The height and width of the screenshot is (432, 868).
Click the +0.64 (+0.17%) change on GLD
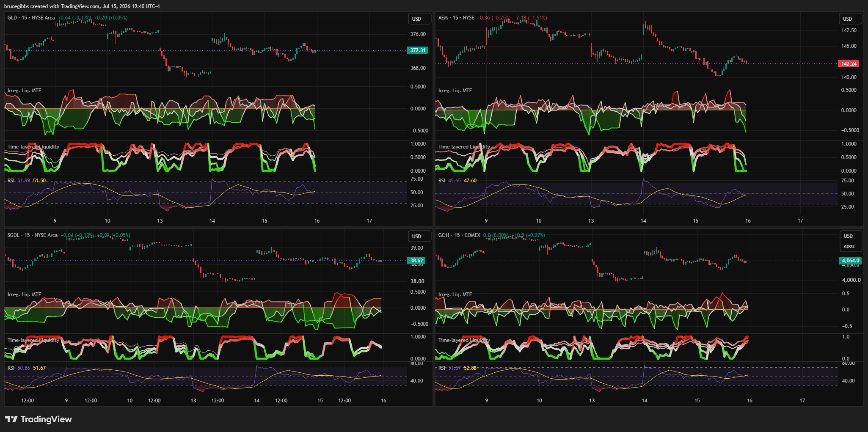tap(74, 18)
